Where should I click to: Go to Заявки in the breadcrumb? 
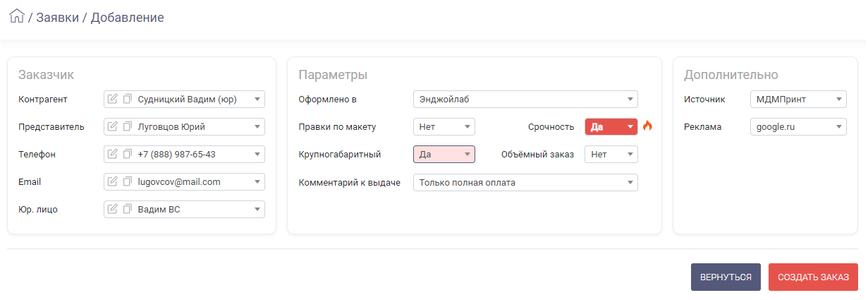tap(57, 17)
